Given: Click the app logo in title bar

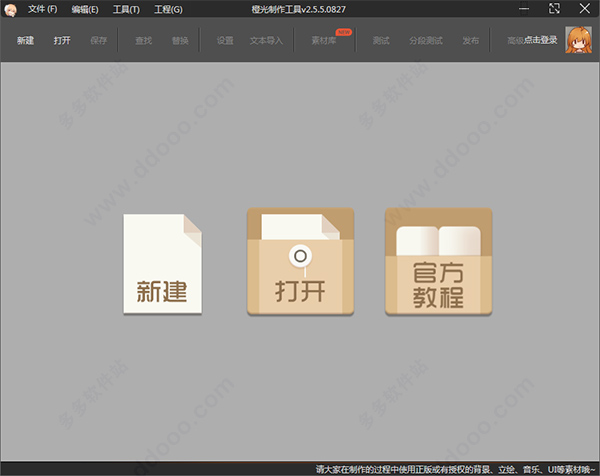Looking at the screenshot, I should point(10,9).
